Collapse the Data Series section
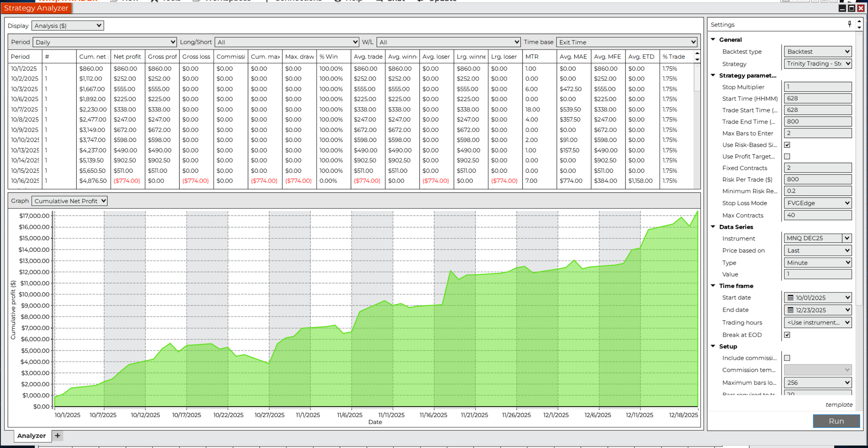Image resolution: width=868 pixels, height=448 pixels. pos(713,227)
